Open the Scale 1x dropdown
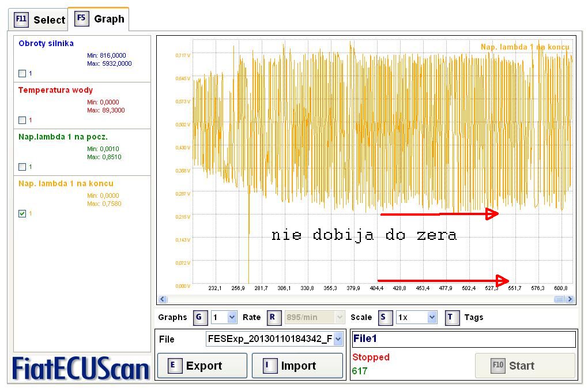Viewport: 588px width, 391px height. click(x=417, y=317)
